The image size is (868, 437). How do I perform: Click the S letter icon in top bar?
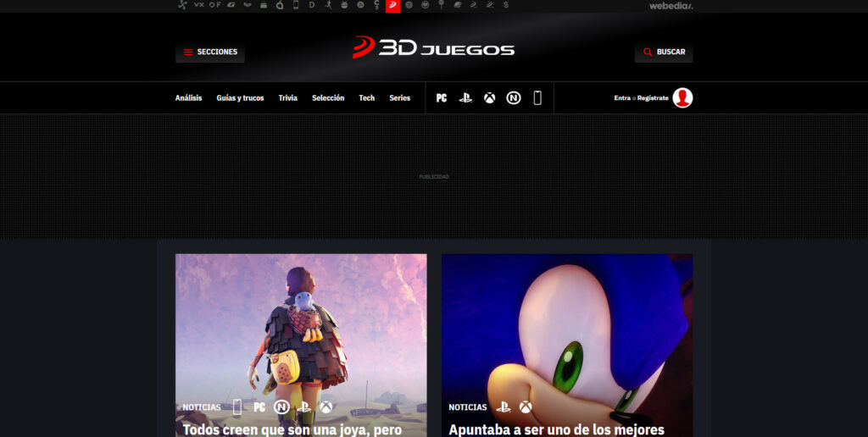[x=506, y=5]
